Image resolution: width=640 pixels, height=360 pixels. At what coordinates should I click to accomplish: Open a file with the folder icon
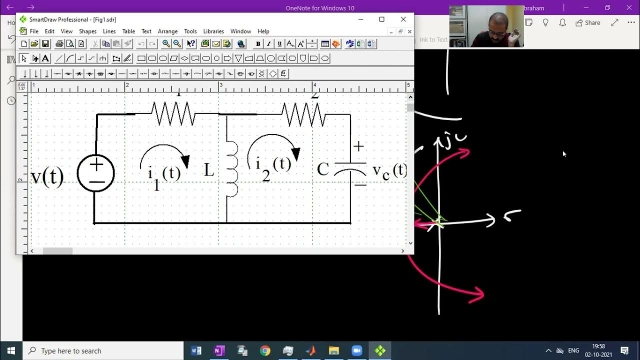[35, 44]
